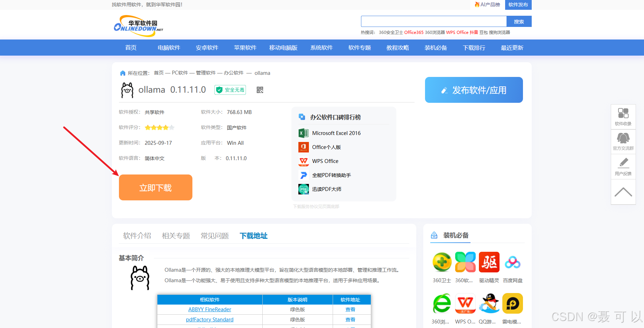Open the 软件收录 sidebar icon
This screenshot has height=328, width=644.
(x=623, y=117)
